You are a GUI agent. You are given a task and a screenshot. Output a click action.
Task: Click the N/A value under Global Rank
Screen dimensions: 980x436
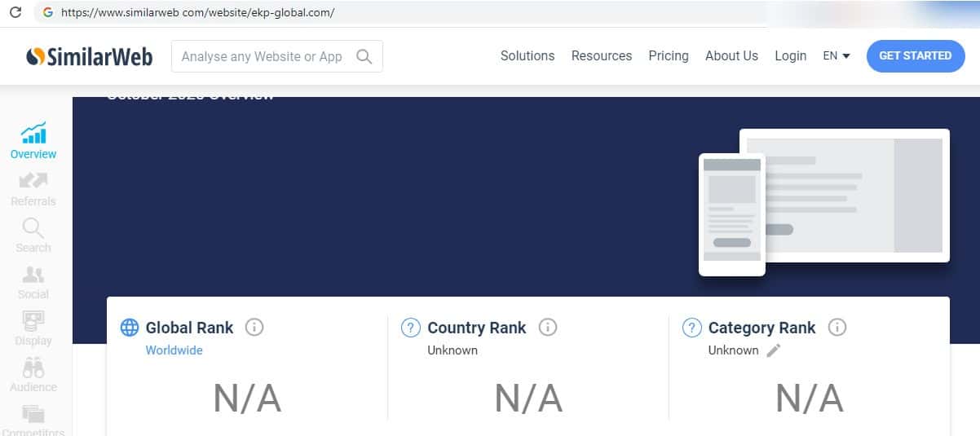pyautogui.click(x=247, y=399)
